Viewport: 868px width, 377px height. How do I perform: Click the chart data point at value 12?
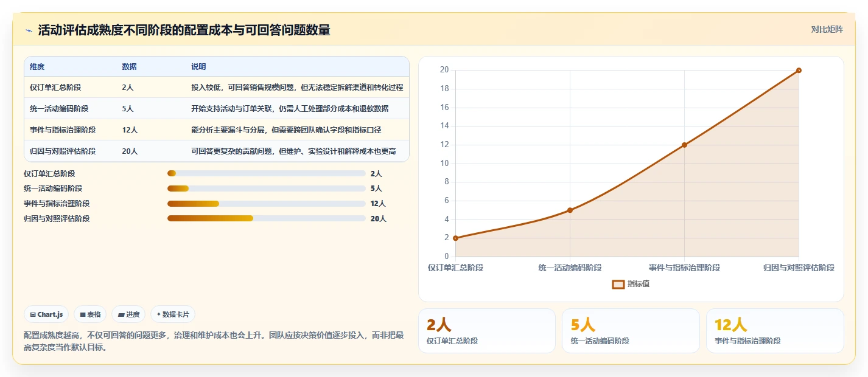[x=684, y=145]
